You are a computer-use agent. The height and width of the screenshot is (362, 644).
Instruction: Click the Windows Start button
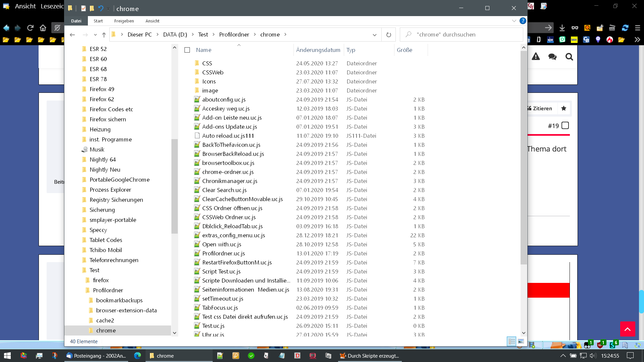click(7, 356)
